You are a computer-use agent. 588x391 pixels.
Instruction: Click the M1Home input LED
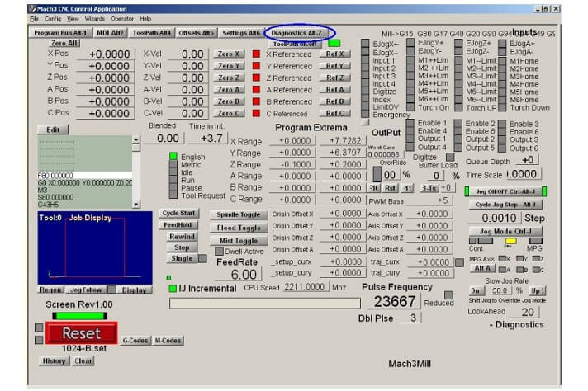pos(502,61)
